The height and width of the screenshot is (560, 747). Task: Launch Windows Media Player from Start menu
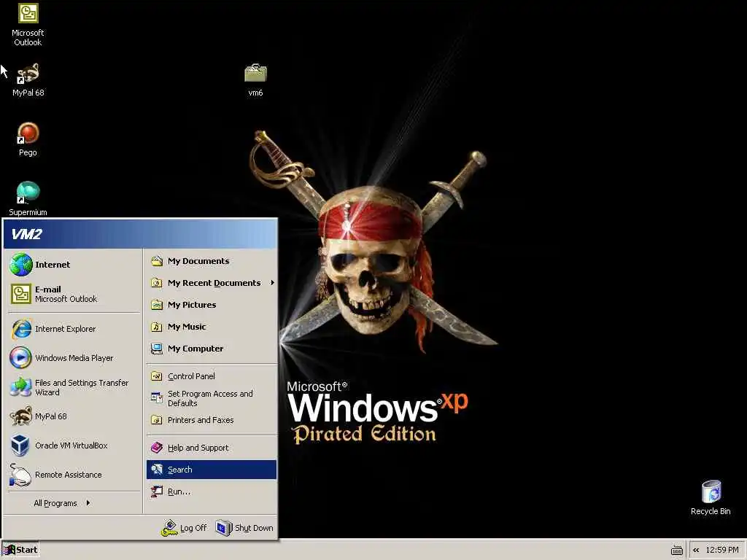coord(74,358)
